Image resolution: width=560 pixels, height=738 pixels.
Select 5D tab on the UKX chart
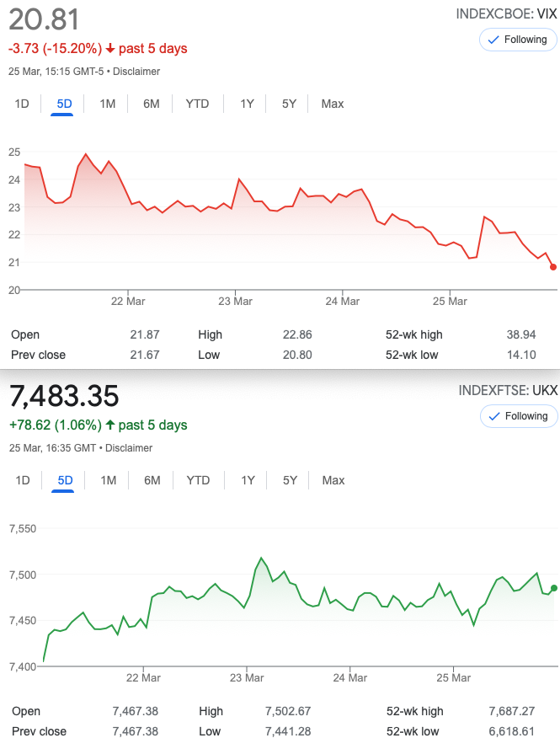click(x=65, y=480)
